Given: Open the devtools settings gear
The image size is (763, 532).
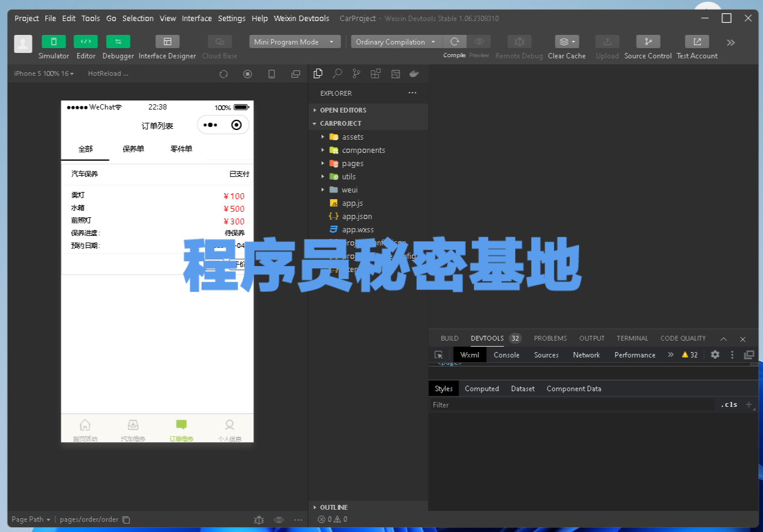Looking at the screenshot, I should coord(715,354).
